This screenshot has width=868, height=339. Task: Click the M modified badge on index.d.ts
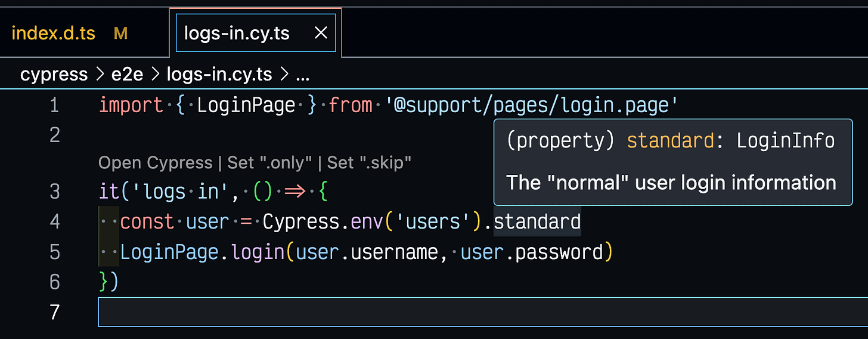[x=121, y=33]
